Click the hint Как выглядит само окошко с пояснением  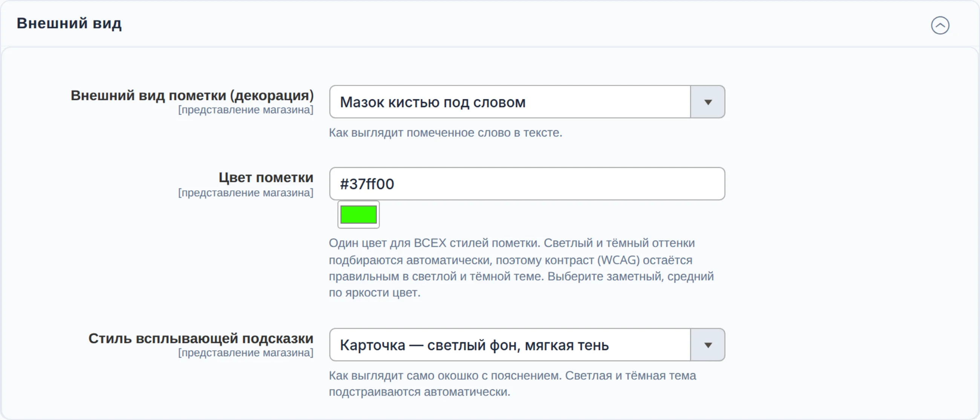513,383
